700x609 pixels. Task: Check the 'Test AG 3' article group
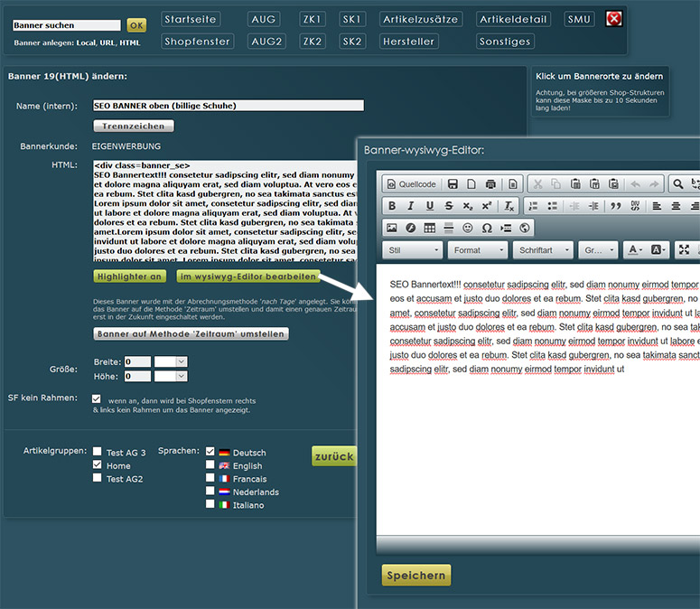point(97,451)
